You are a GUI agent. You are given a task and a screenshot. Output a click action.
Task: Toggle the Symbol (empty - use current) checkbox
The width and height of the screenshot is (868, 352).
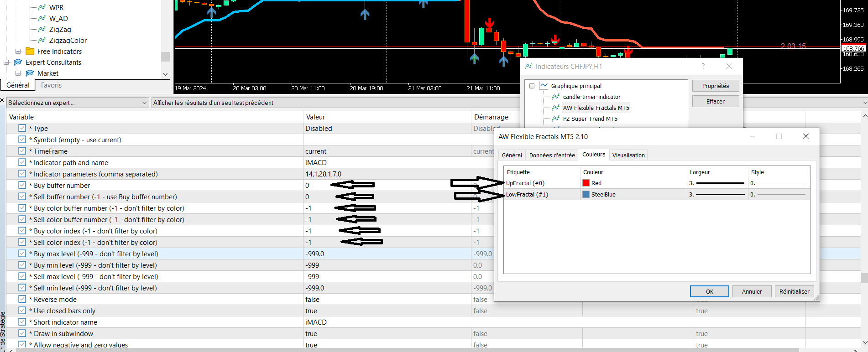(22, 140)
